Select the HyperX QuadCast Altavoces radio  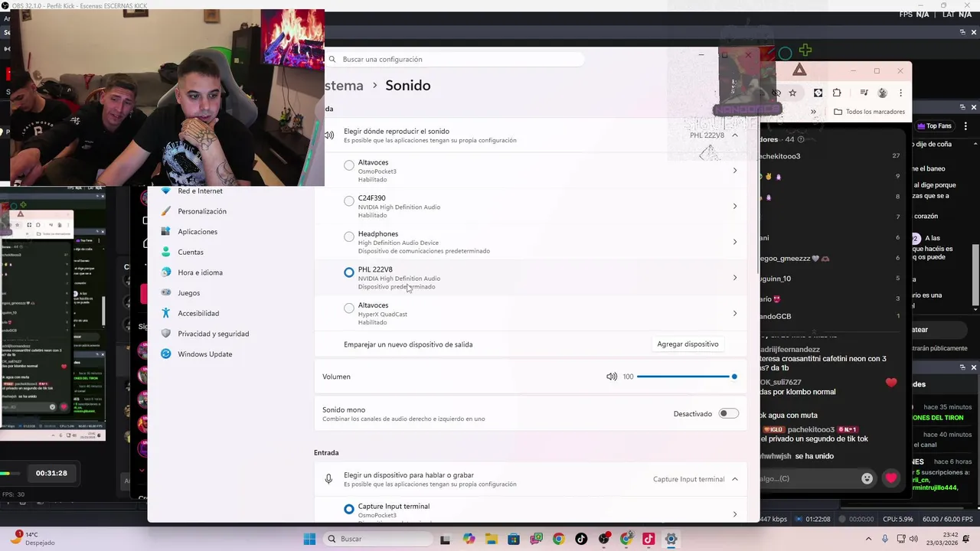pos(349,308)
